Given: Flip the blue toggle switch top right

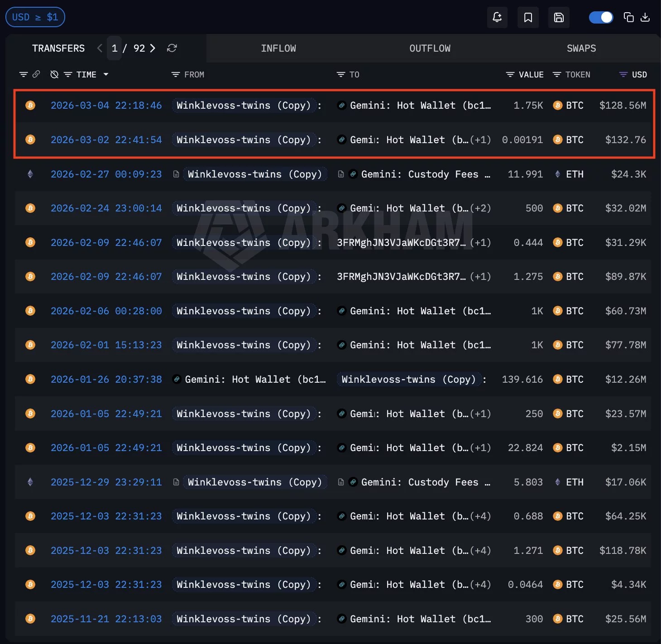Looking at the screenshot, I should click(x=601, y=17).
